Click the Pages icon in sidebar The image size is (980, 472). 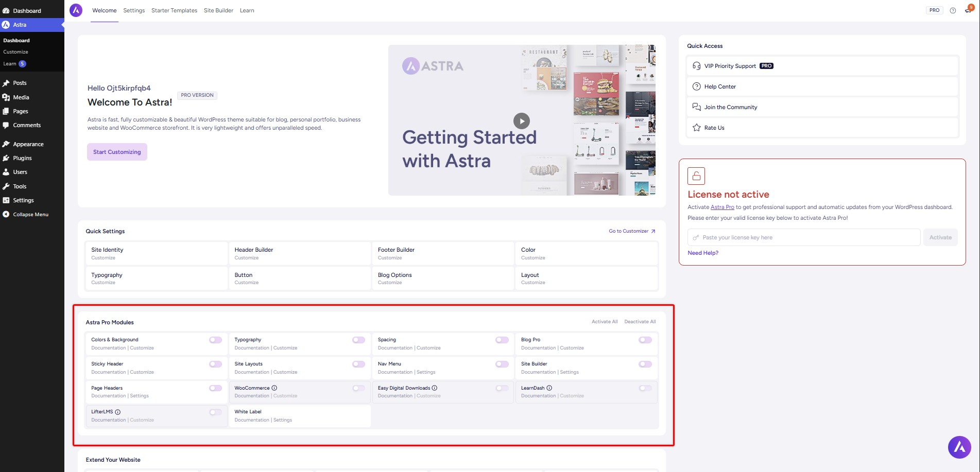(x=6, y=111)
